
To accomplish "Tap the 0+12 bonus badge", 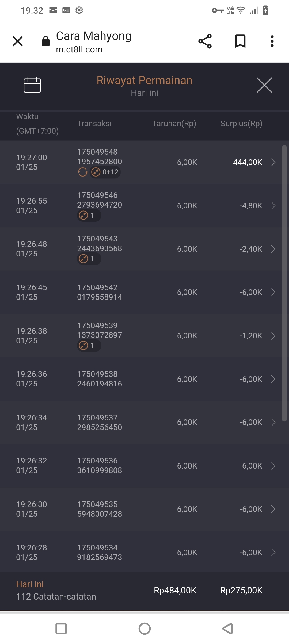I will tap(105, 172).
